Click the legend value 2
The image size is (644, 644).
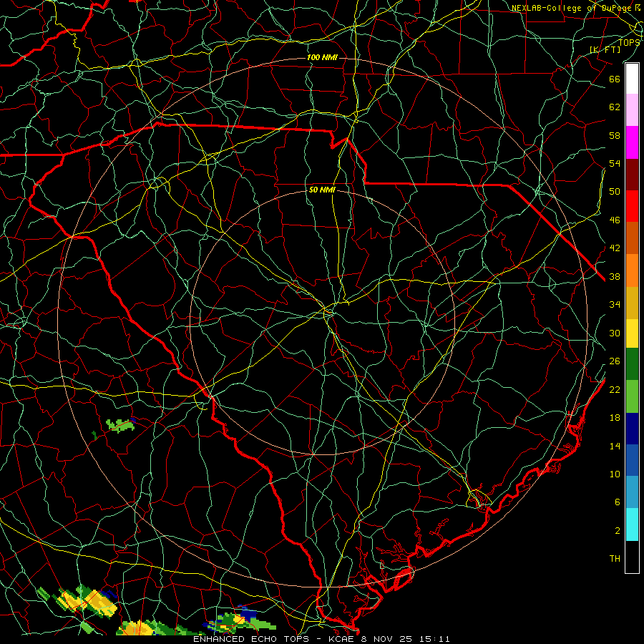pos(617,530)
